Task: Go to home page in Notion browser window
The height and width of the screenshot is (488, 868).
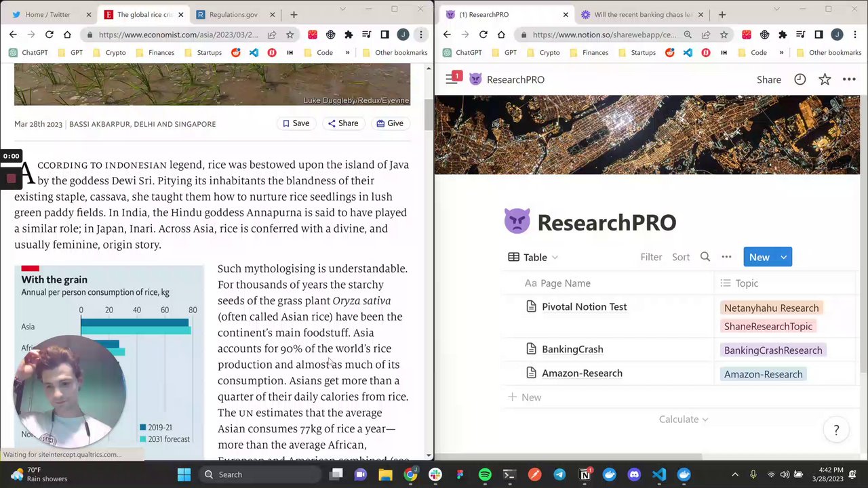Action: click(x=501, y=35)
